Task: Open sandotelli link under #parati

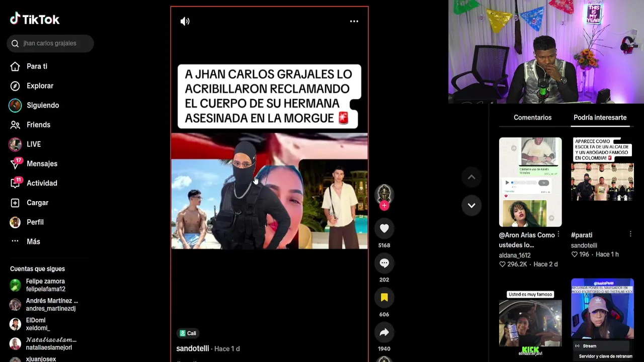Action: coord(584,245)
